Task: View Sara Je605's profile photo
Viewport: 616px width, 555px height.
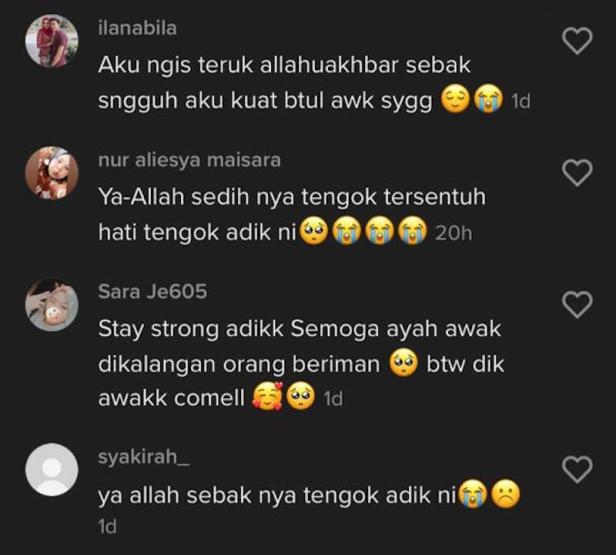Action: [52, 304]
